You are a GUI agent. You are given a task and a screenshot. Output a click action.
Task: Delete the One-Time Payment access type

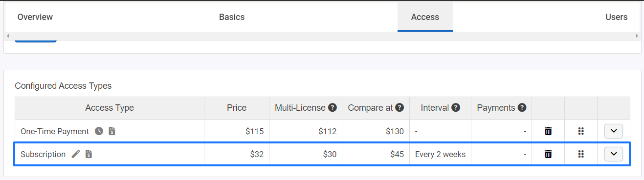tap(548, 131)
